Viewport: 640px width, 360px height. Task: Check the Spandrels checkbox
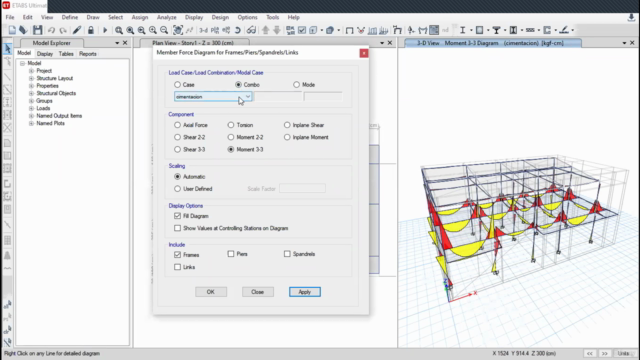[287, 254]
